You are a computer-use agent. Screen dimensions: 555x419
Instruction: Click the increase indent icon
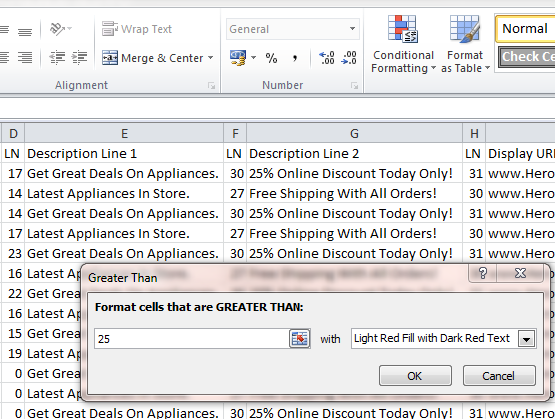point(79,57)
